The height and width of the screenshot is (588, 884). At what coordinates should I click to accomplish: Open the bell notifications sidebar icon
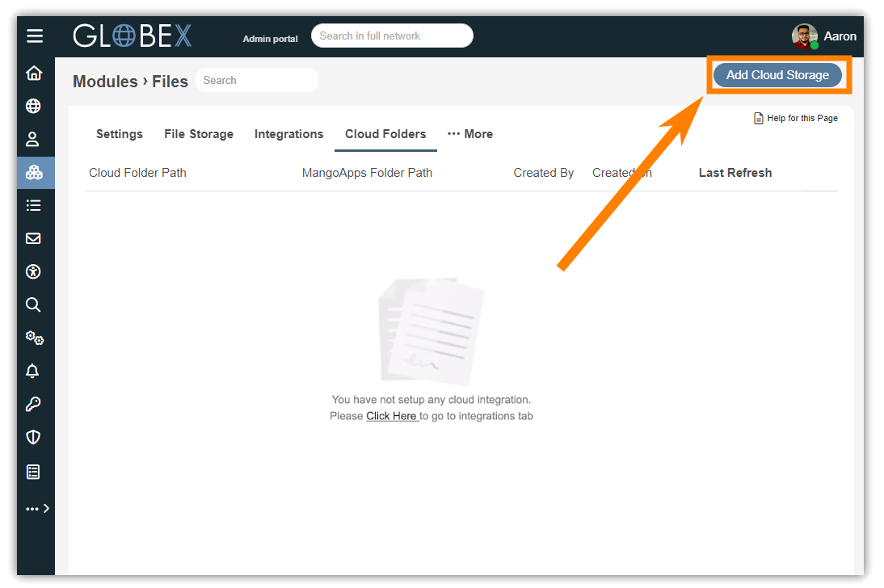33,372
